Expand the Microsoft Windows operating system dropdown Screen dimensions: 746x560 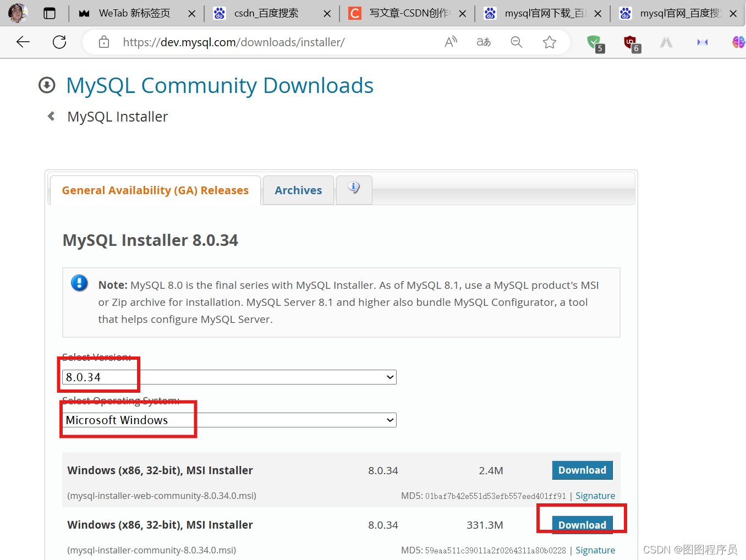pyautogui.click(x=229, y=420)
